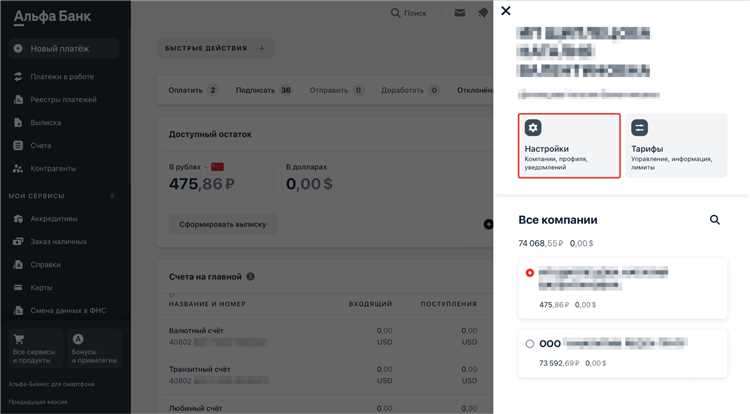The image size is (750, 414).
Task: Click the Реестры платежей icon
Action: pos(18,99)
